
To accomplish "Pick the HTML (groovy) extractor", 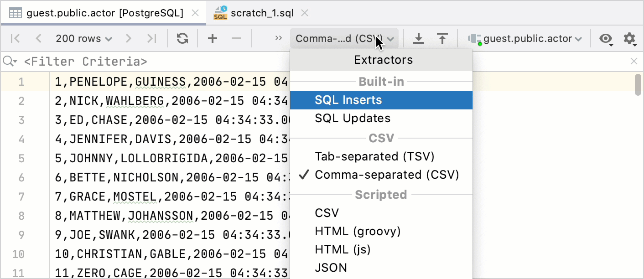I will coord(358,231).
